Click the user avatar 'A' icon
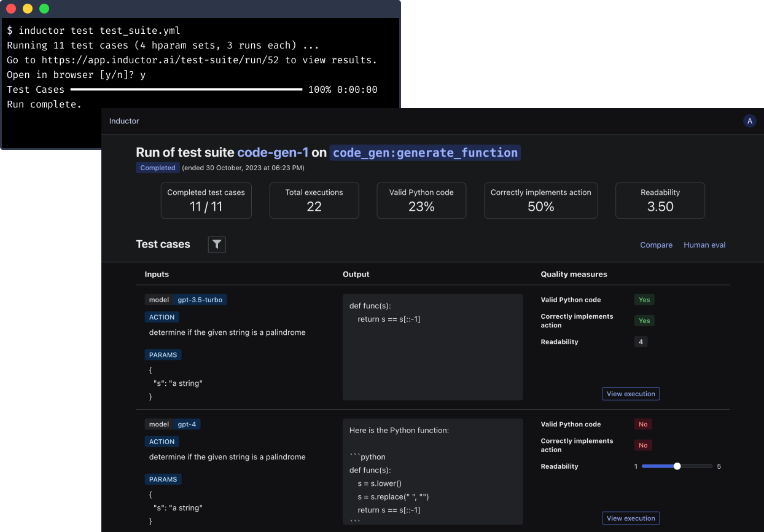The image size is (764, 532). pos(749,121)
